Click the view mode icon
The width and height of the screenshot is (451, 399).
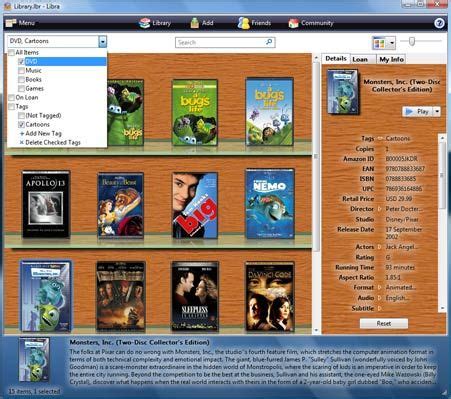pos(379,43)
